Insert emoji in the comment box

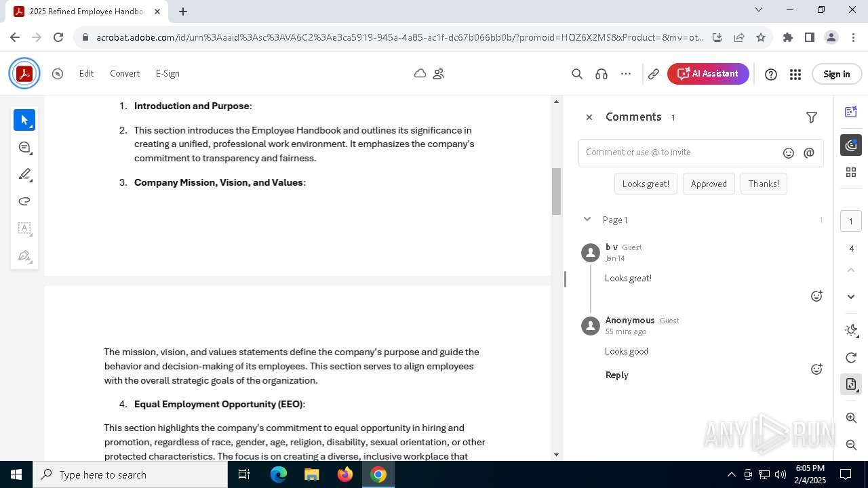click(x=789, y=153)
